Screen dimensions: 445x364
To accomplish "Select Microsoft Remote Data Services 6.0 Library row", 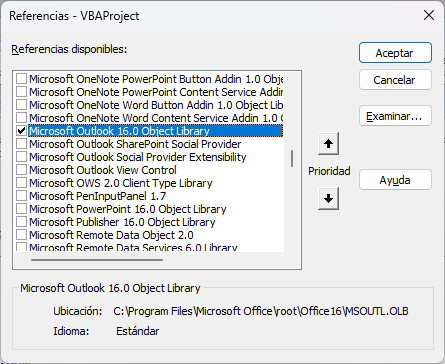I will coord(133,247).
